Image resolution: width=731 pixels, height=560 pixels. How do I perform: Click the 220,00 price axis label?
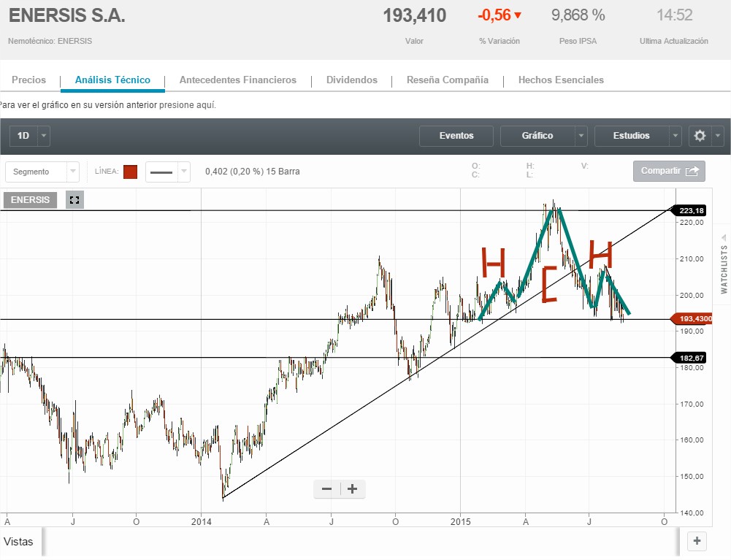692,223
